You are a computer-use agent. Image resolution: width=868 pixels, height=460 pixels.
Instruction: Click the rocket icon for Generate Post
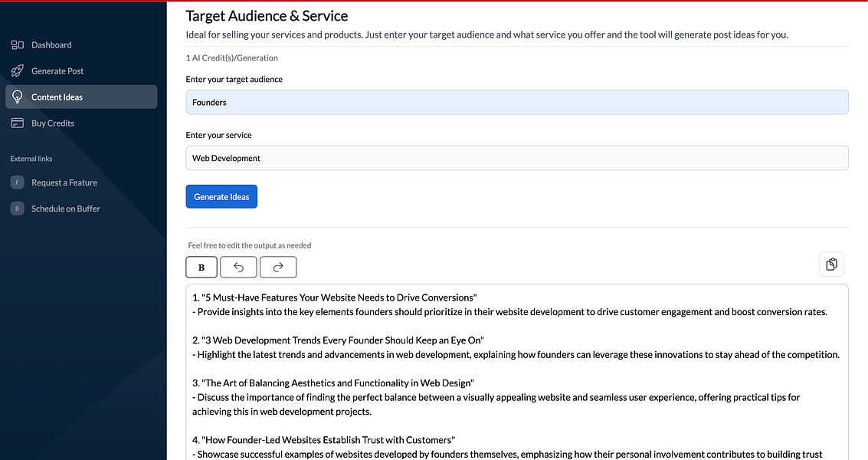point(17,71)
